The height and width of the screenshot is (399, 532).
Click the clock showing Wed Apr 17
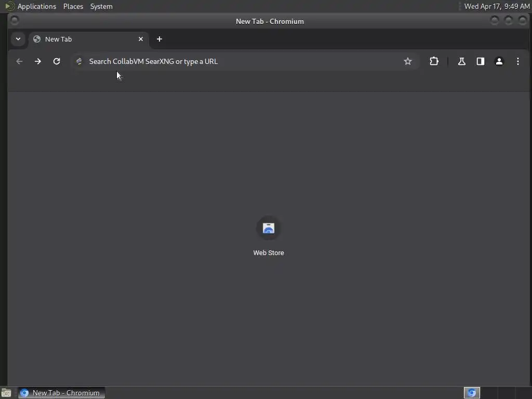pos(497,6)
